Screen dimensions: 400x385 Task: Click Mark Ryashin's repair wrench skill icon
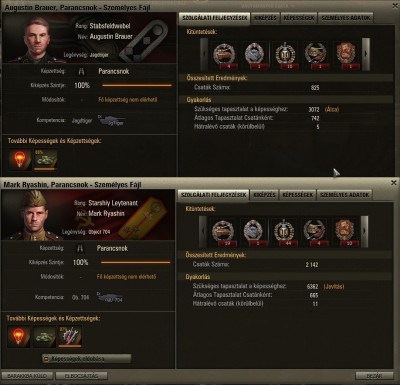tap(70, 336)
